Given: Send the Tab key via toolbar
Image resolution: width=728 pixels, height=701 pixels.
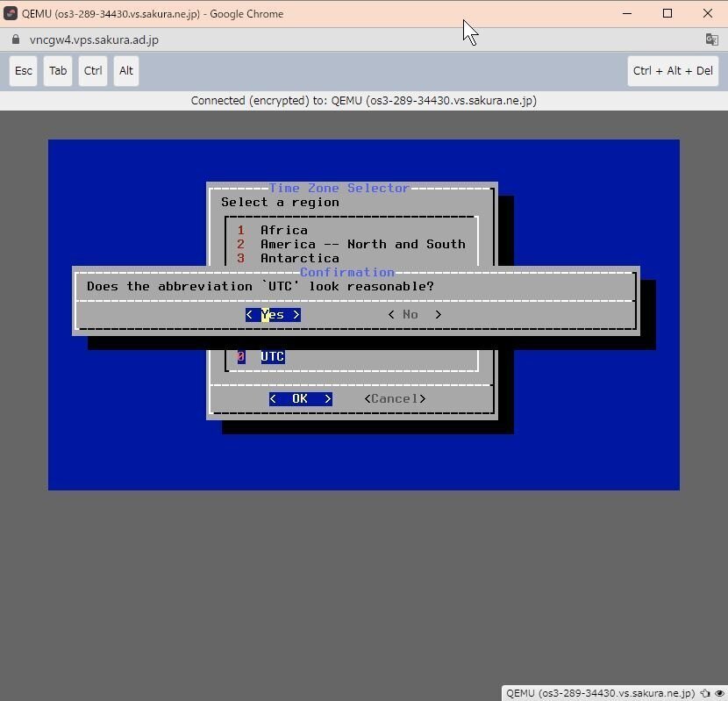Looking at the screenshot, I should (58, 71).
